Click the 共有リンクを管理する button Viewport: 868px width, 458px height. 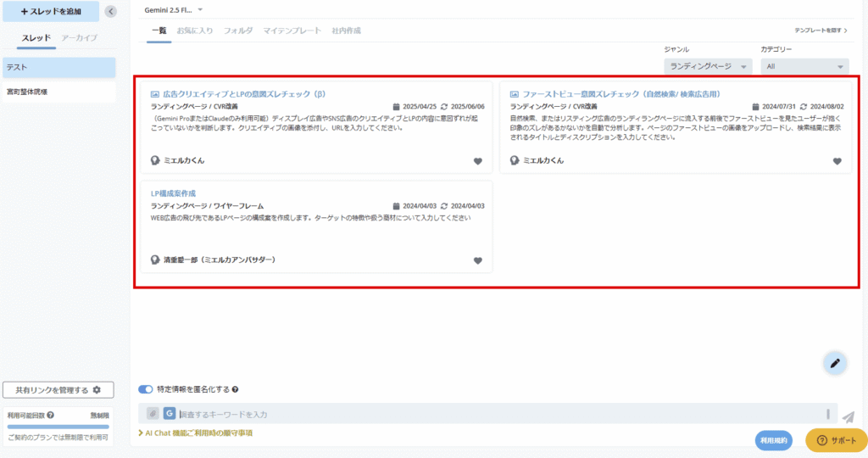click(x=58, y=390)
